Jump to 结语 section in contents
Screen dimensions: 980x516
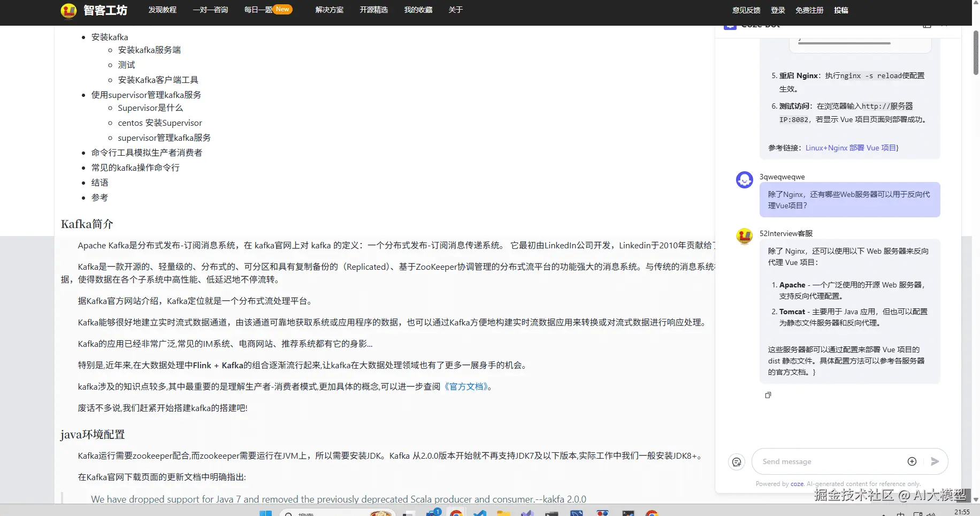[100, 183]
